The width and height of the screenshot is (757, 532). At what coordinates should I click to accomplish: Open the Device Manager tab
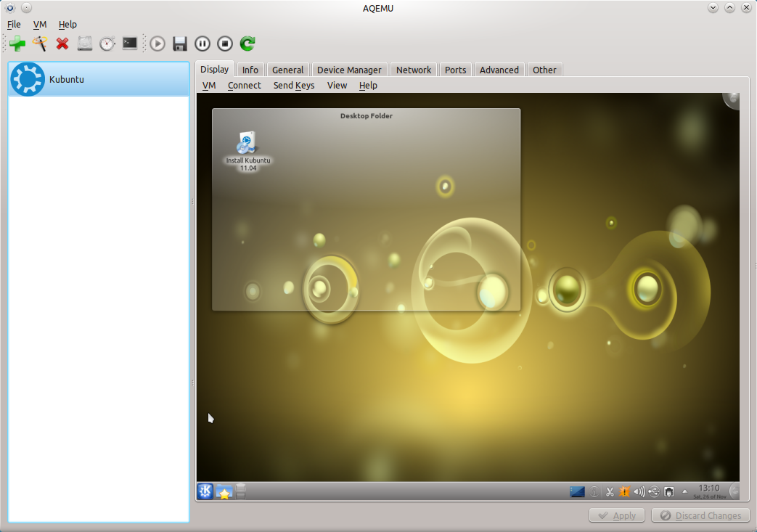point(349,70)
